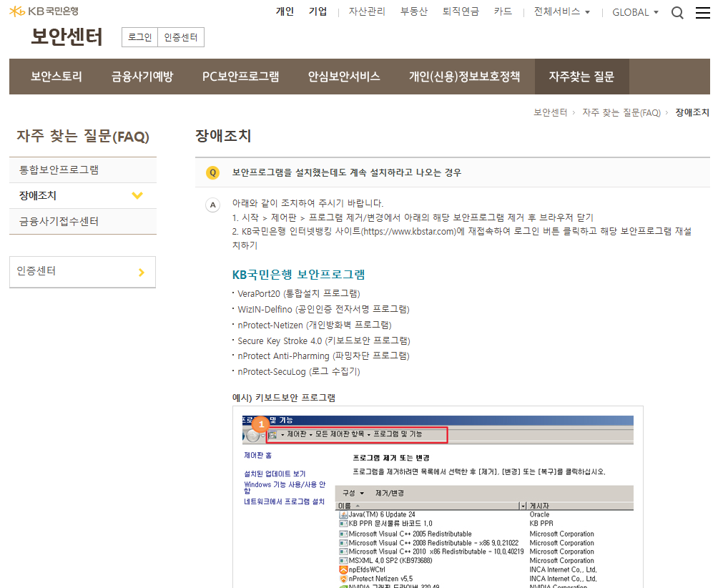Select 통합보안프로그램 in the sidebar
The width and height of the screenshot is (728, 588).
(x=83, y=170)
